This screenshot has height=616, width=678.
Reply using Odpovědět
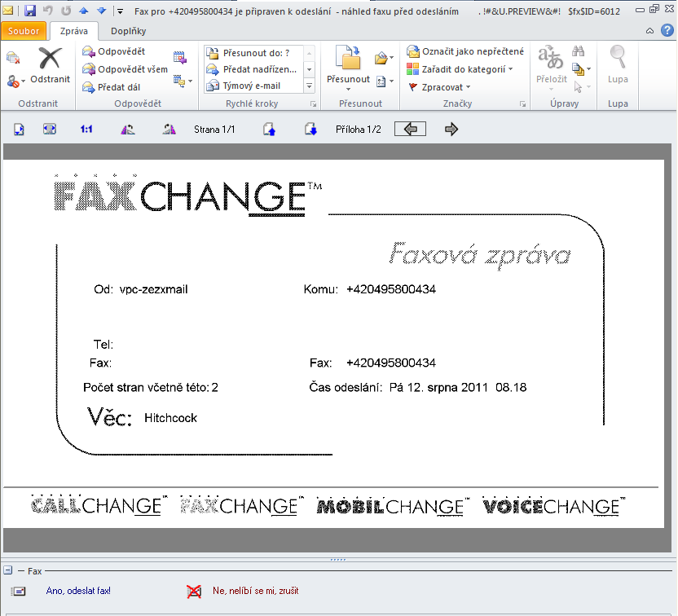coord(114,51)
